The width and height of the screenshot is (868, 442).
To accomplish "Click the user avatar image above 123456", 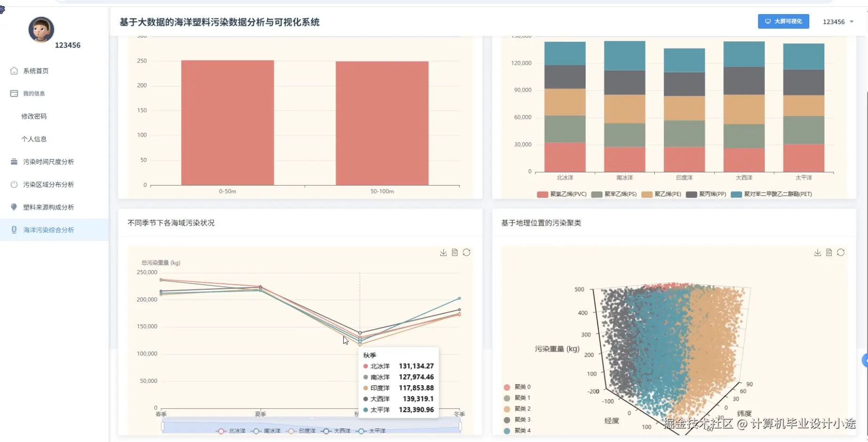I will pos(41,30).
